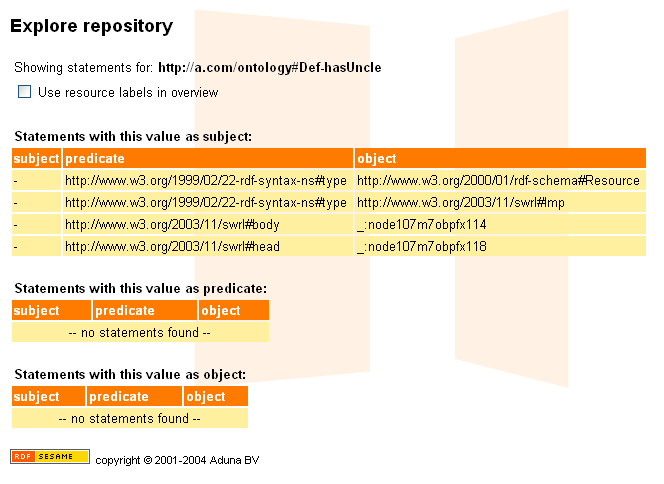This screenshot has height=484, width=664.
Task: Click the RDF Sesame logo icon
Action: (x=50, y=457)
